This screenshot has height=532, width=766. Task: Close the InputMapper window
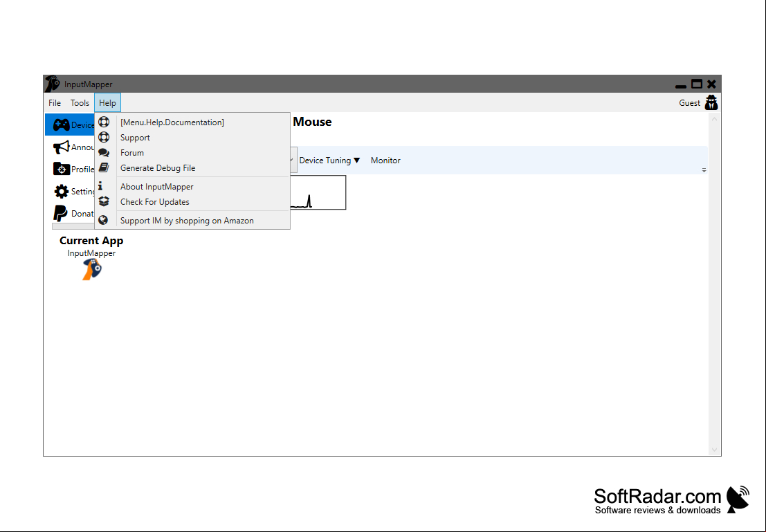click(711, 84)
